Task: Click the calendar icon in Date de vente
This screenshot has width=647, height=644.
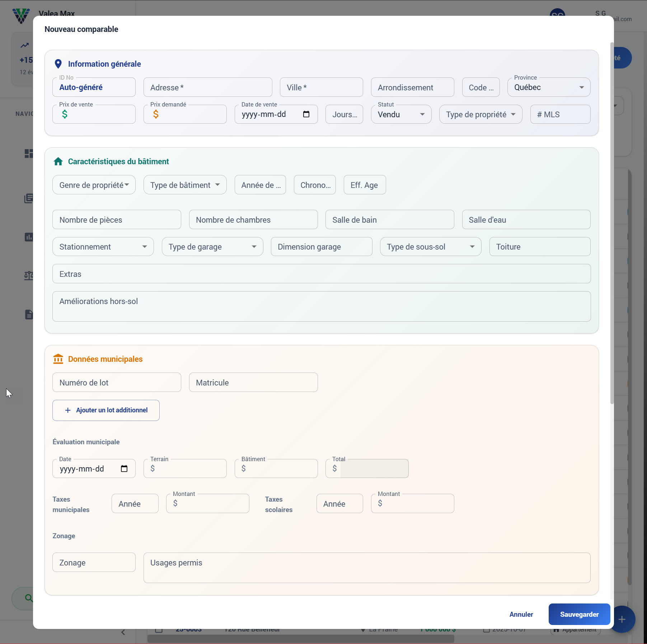Action: tap(306, 114)
